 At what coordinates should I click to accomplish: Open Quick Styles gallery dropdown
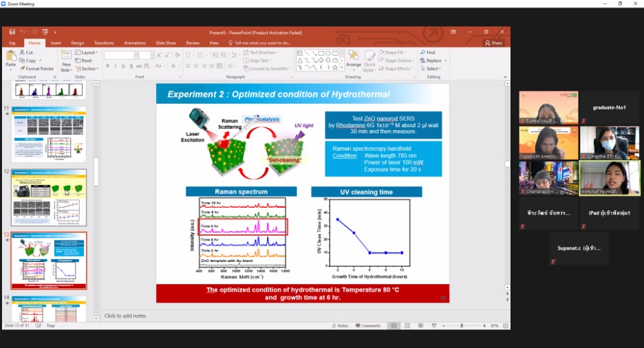(369, 61)
